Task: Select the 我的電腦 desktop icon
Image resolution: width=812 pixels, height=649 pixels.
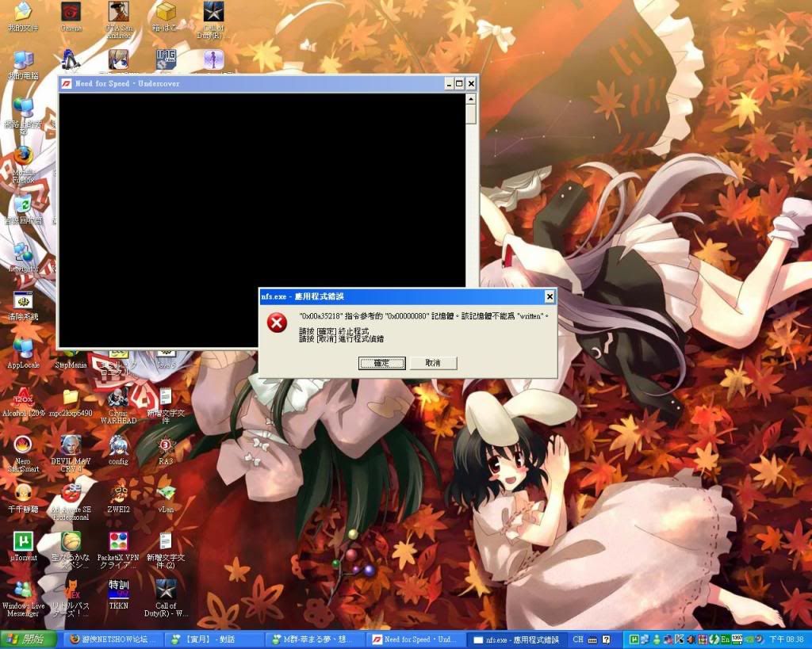Action: pyautogui.click(x=23, y=65)
